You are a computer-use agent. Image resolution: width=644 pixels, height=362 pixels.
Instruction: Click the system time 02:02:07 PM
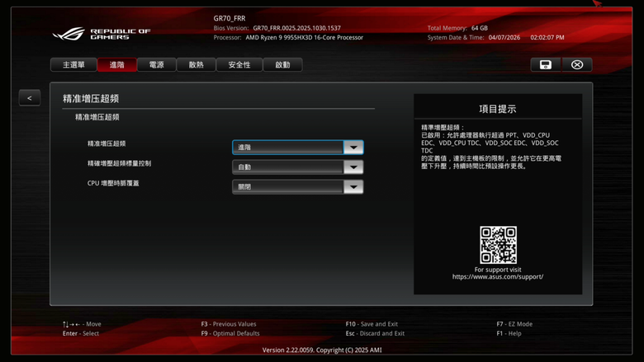[547, 37]
